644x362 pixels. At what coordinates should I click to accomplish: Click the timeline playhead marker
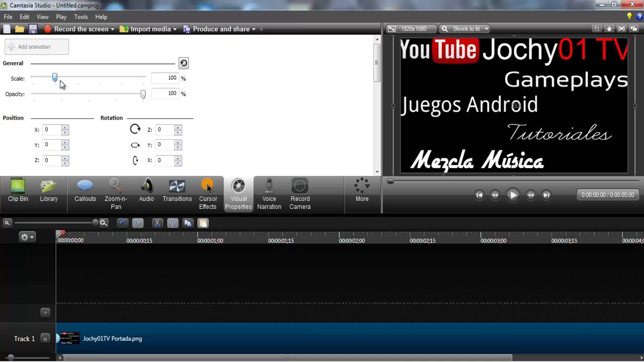coord(60,233)
